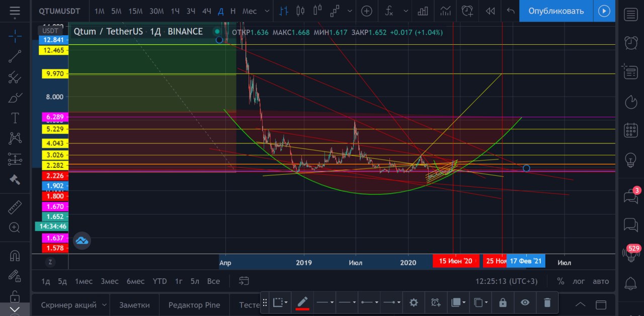Open the line thickness dropdown
This screenshot has height=316, width=644.
[x=325, y=302]
